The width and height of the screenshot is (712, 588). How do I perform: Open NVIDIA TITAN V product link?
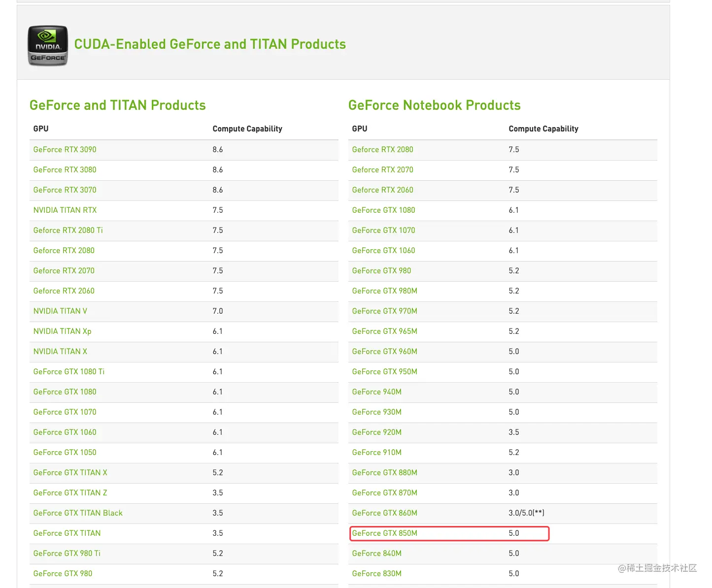[60, 311]
